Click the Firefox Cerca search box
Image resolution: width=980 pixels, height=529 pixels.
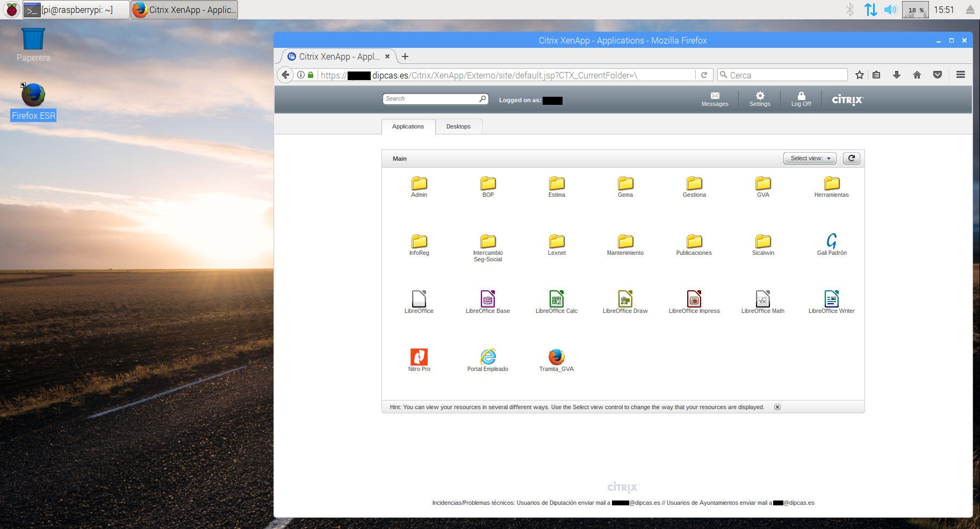pyautogui.click(x=782, y=75)
